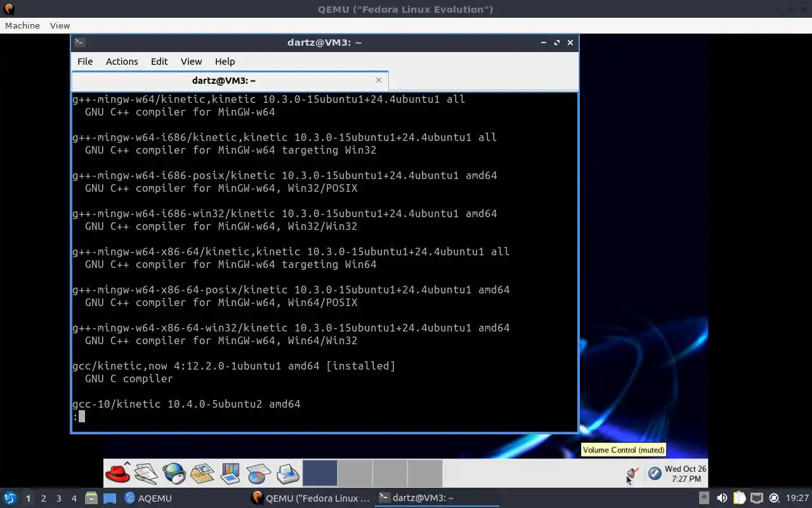The width and height of the screenshot is (812, 508).
Task: Click the gcc-10/kinetic 10.4.0-5ubuntu2 line
Action: [187, 404]
